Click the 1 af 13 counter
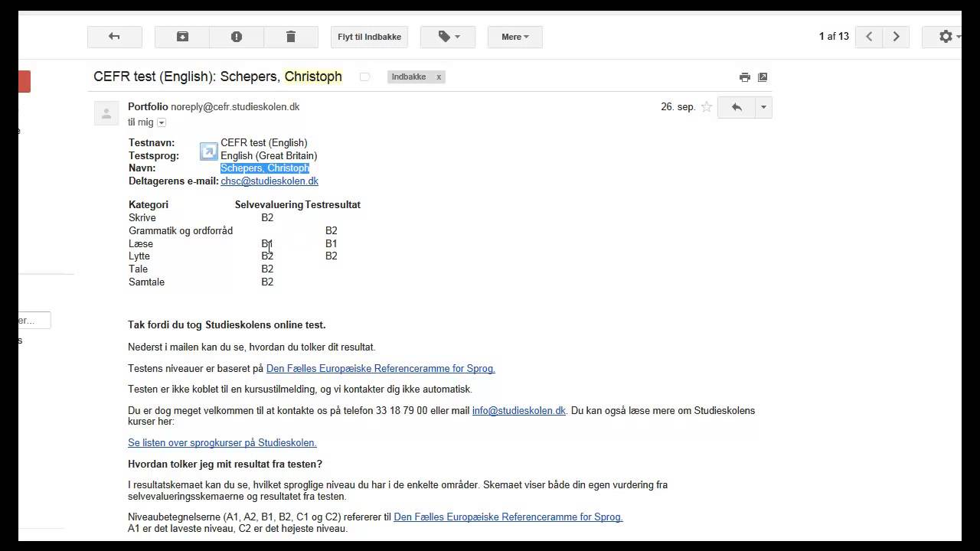The width and height of the screenshot is (980, 551). [x=834, y=36]
